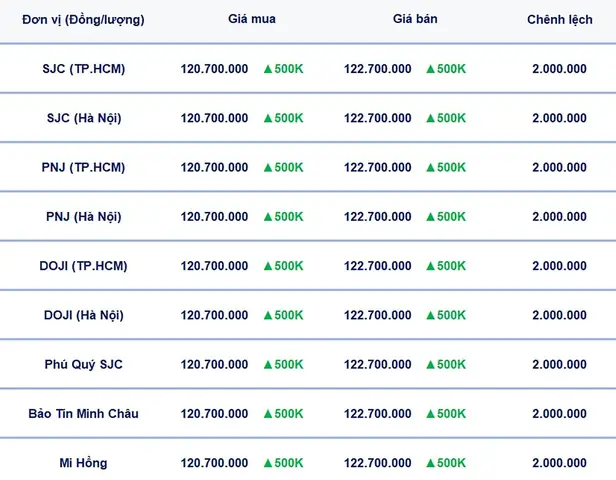Screen dimensions: 616x480
Task: Click Phú Quý SJC sell price 122.700.000
Action: click(x=378, y=365)
